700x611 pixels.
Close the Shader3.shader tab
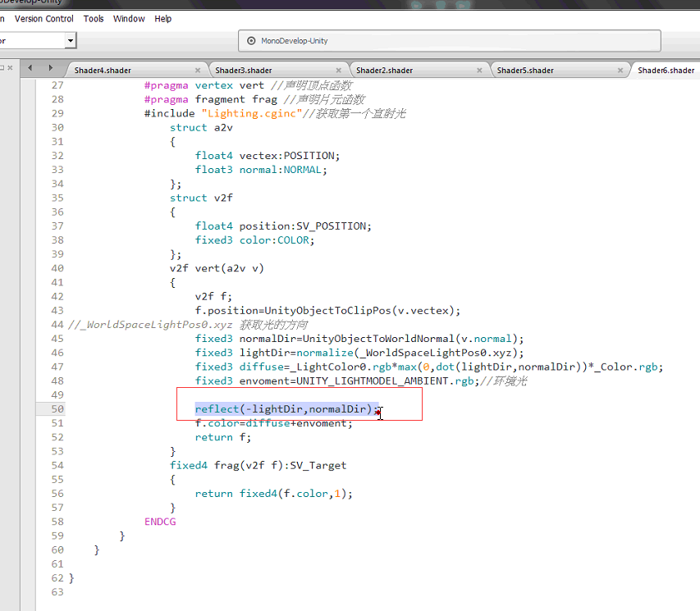[338, 70]
